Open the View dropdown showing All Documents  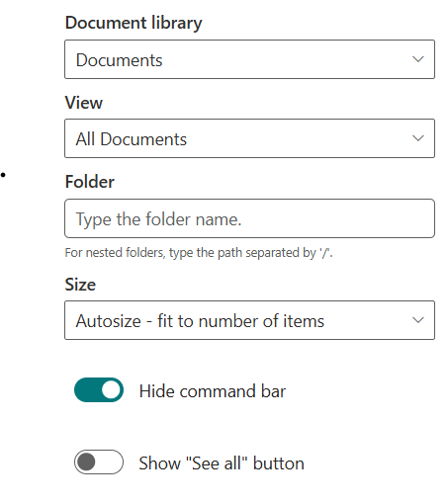[x=249, y=138]
